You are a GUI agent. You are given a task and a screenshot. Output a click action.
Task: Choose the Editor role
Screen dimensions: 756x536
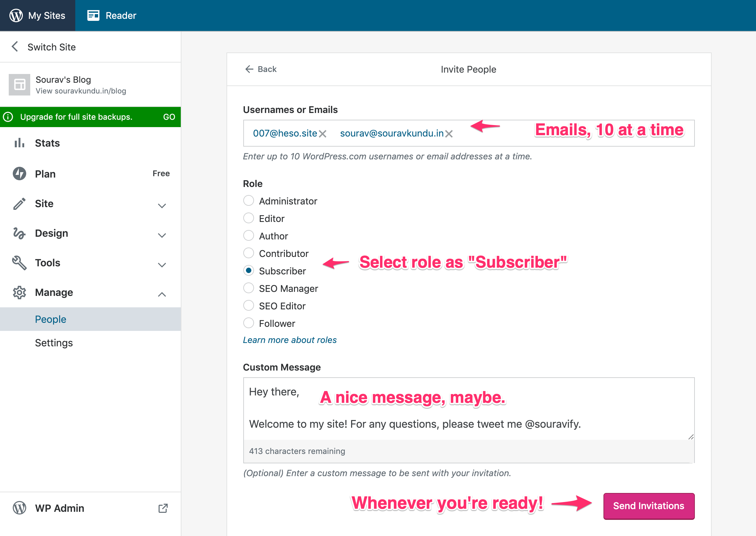click(x=249, y=218)
